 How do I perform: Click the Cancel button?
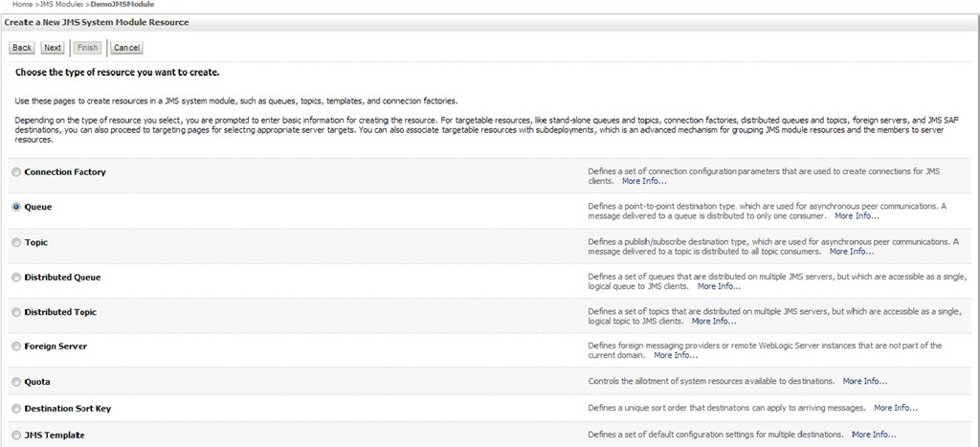[126, 48]
